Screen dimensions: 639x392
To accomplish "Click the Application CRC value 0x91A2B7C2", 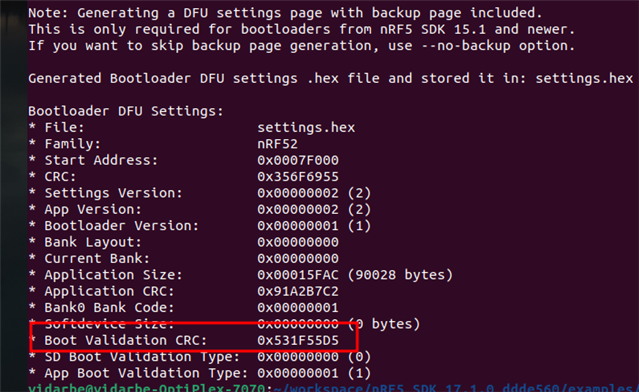I will tap(298, 291).
